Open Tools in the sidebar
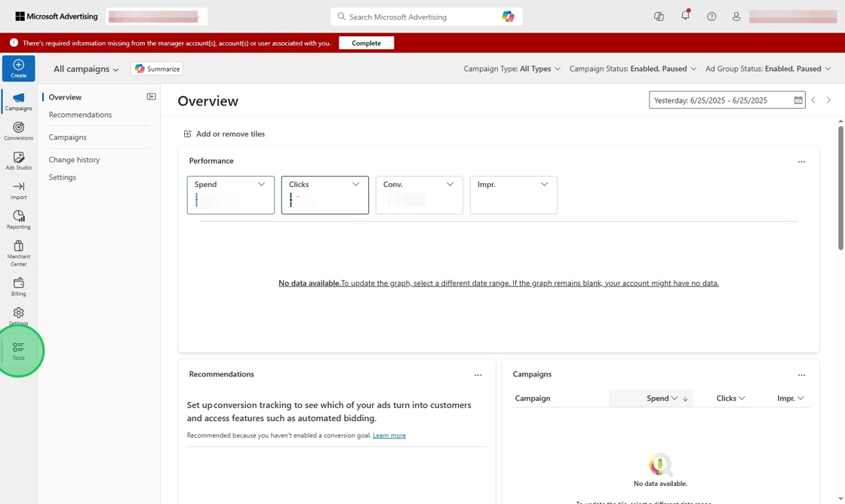The width and height of the screenshot is (845, 504). click(x=18, y=351)
